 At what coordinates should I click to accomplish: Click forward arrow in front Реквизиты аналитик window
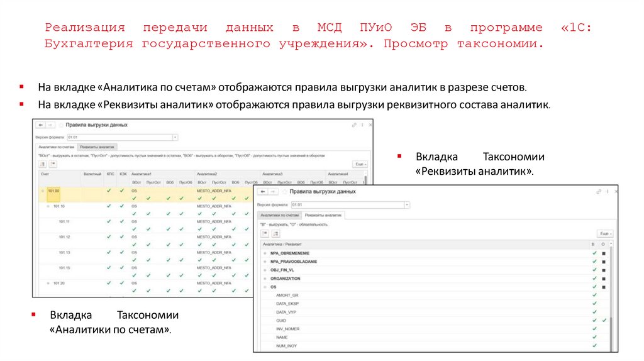(x=273, y=192)
